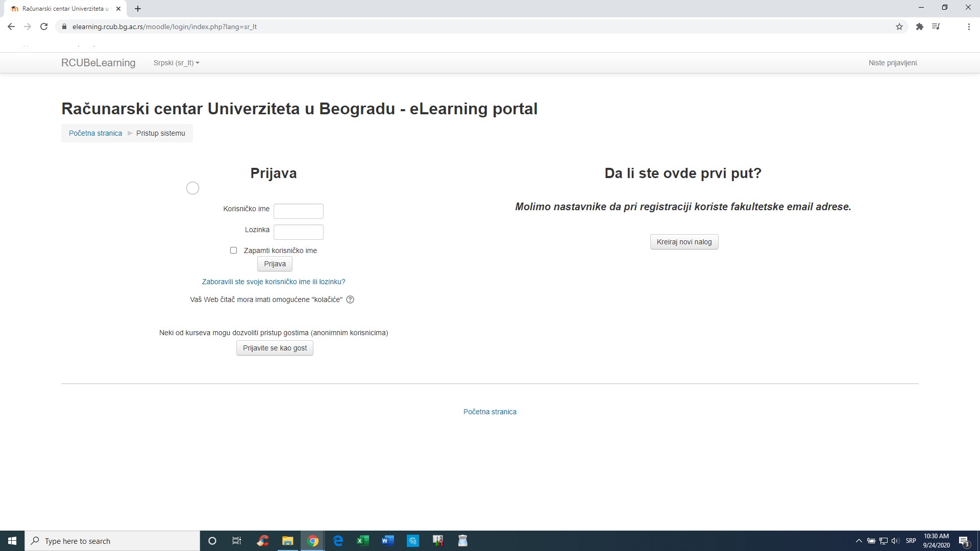The height and width of the screenshot is (551, 980).
Task: Open the media control icon in Chrome toolbar
Action: click(936, 27)
